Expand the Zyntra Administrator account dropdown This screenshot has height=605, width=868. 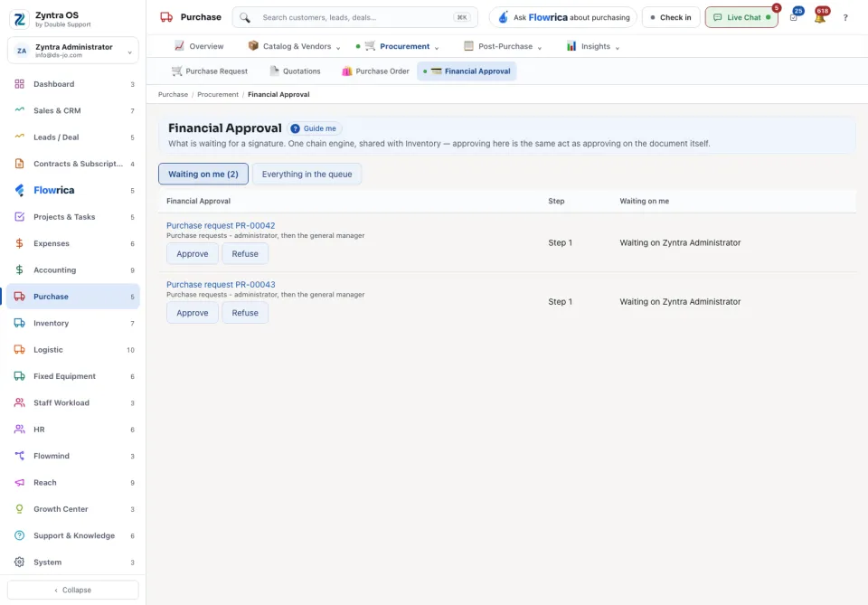click(73, 51)
